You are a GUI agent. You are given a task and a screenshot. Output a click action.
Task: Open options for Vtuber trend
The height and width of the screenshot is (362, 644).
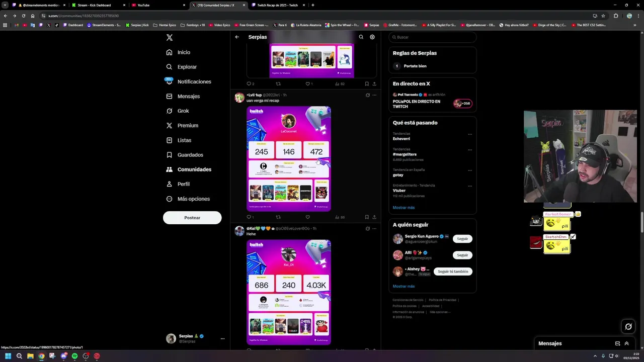[x=470, y=186]
